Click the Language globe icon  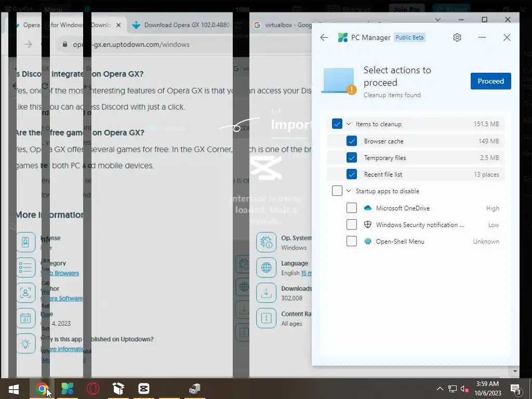(266, 268)
